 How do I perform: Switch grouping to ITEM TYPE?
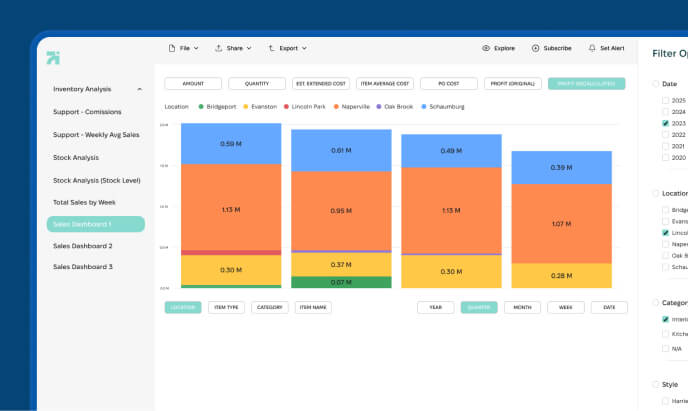point(226,308)
